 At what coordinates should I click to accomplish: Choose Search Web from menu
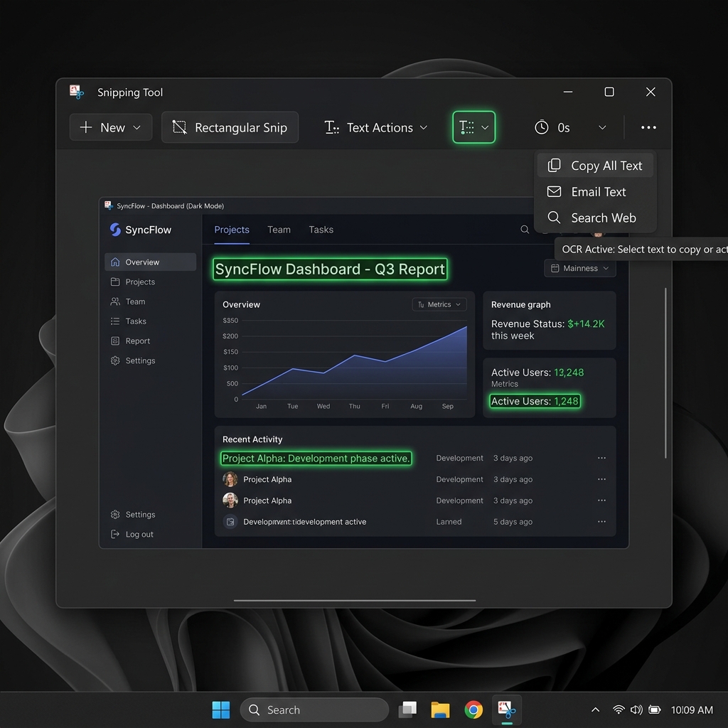595,218
